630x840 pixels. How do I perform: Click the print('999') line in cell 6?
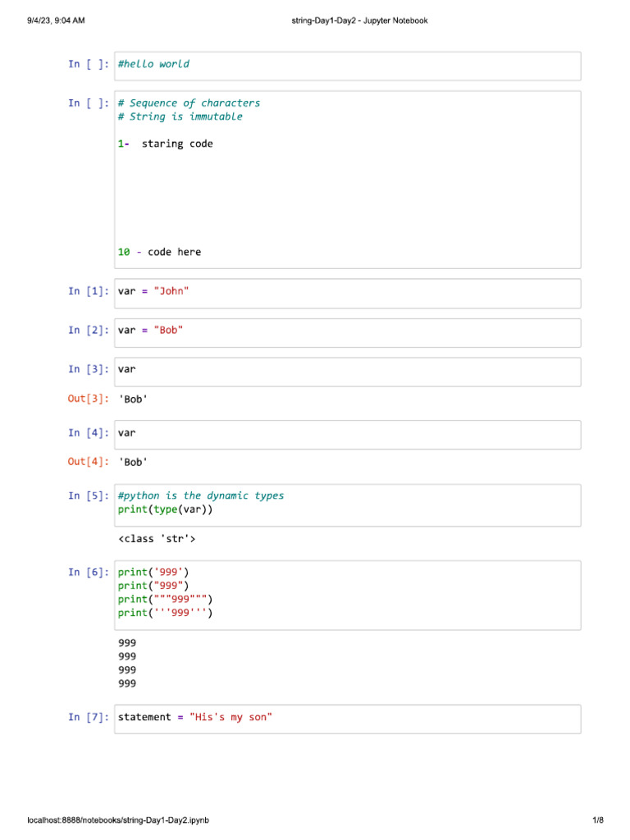coord(153,572)
